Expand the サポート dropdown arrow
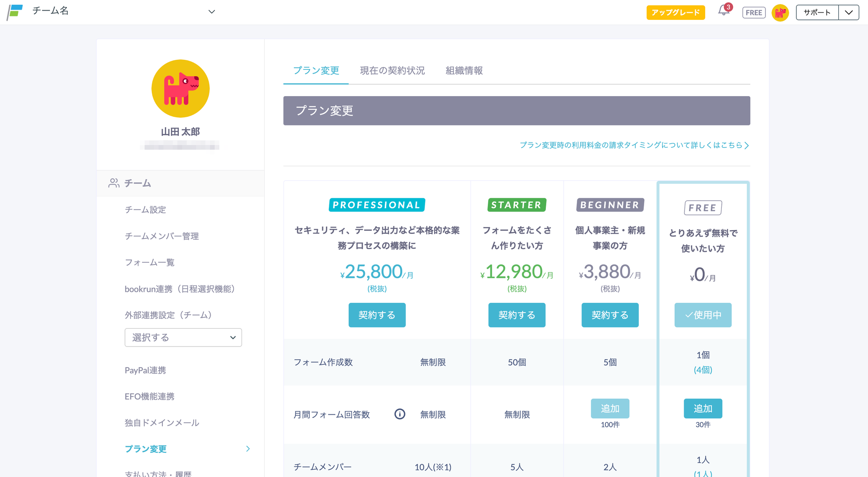The width and height of the screenshot is (868, 477). click(x=849, y=12)
